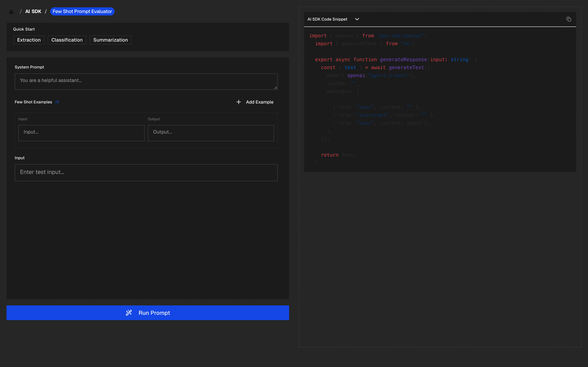Click the generateResponse function line in code
588x367 pixels.
[x=403, y=60]
